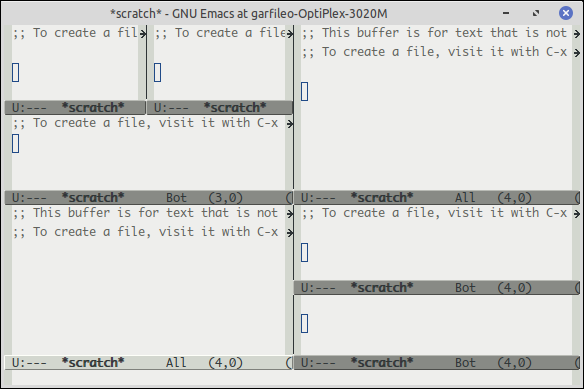
Task: Click the hollow cursor in the narrowest top-left pane
Action: click(x=15, y=72)
